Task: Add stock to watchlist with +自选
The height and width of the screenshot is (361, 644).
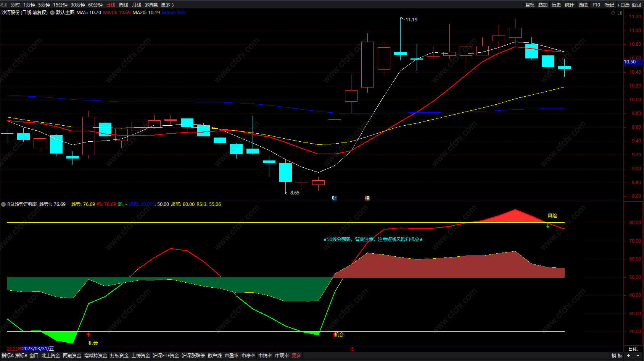Action: point(623,5)
